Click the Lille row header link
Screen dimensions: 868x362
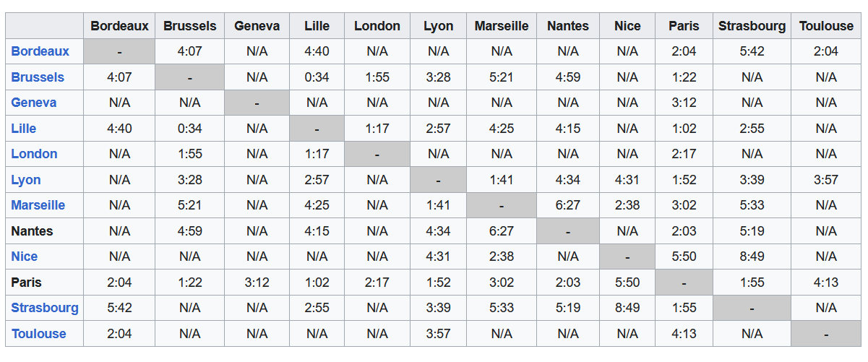pos(24,129)
